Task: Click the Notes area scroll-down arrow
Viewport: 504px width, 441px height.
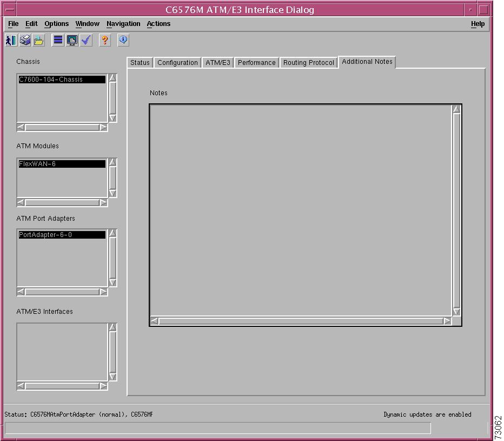Action: click(x=456, y=311)
